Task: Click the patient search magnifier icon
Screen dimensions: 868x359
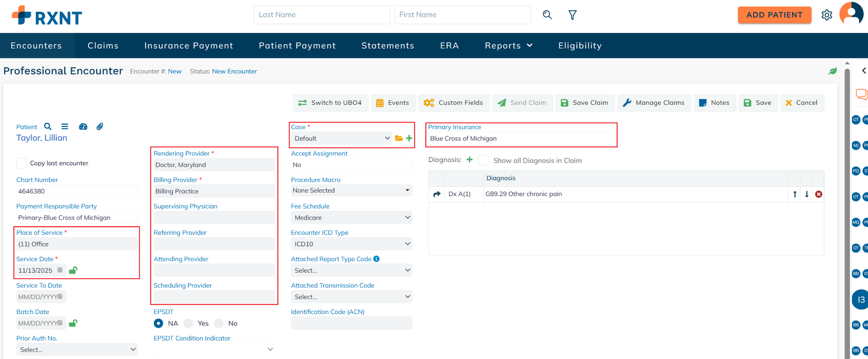Action: [x=48, y=126]
